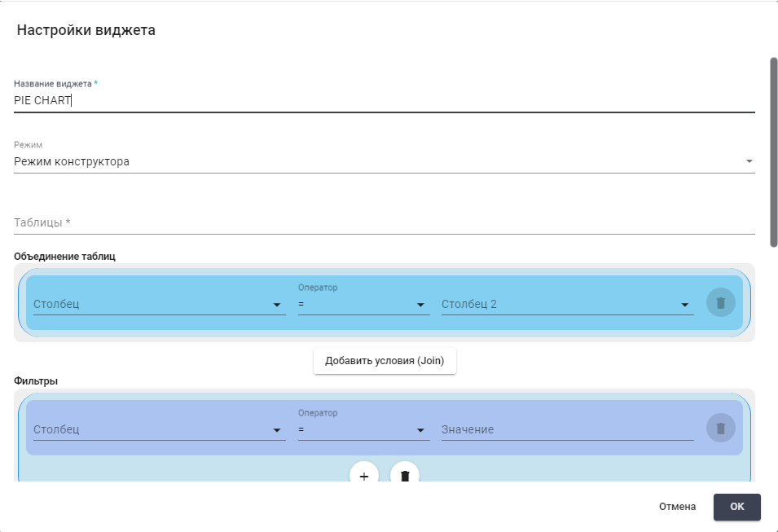Click the Фильтры section heading

pyautogui.click(x=36, y=380)
